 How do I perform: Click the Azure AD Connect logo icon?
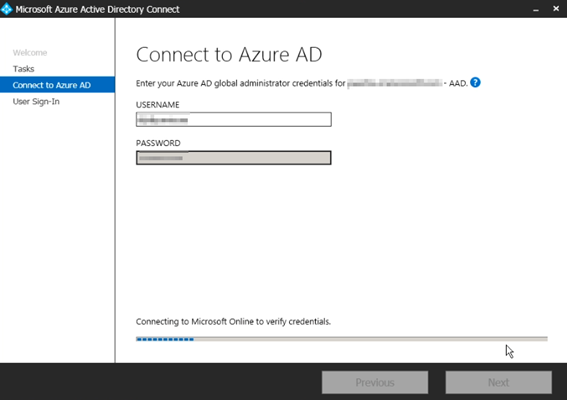(7, 9)
